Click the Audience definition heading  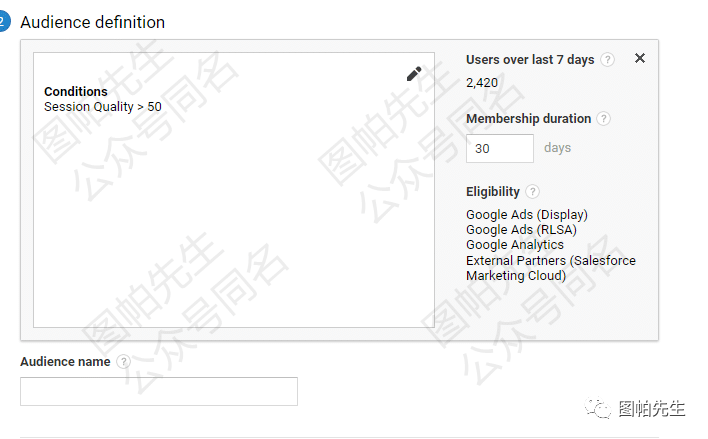point(92,22)
